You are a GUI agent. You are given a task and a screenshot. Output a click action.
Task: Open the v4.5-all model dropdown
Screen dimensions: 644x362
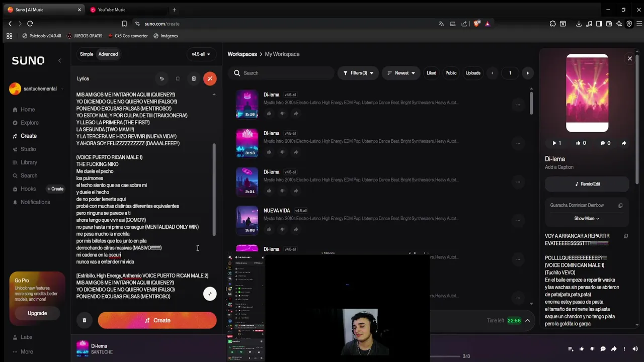pyautogui.click(x=201, y=54)
